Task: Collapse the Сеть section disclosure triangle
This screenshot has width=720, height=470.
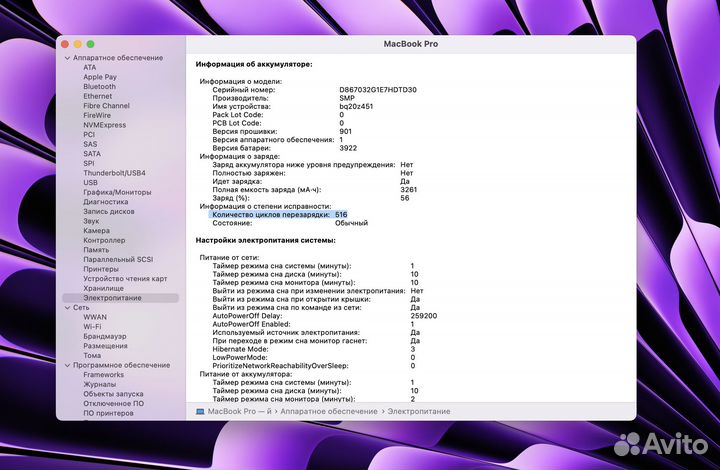Action: pyautogui.click(x=67, y=307)
